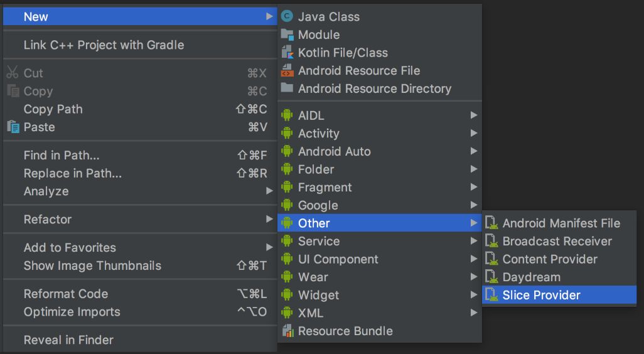
Task: Select Content Provider template
Action: (550, 259)
